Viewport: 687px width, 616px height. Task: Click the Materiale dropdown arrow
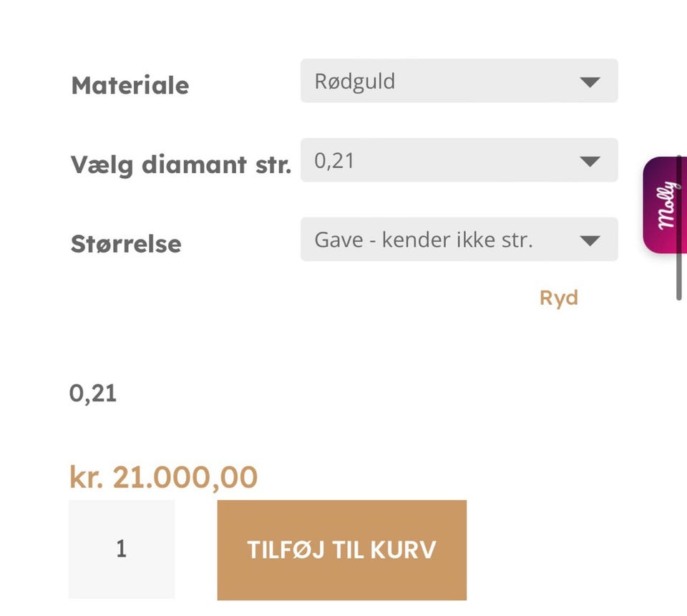point(590,82)
